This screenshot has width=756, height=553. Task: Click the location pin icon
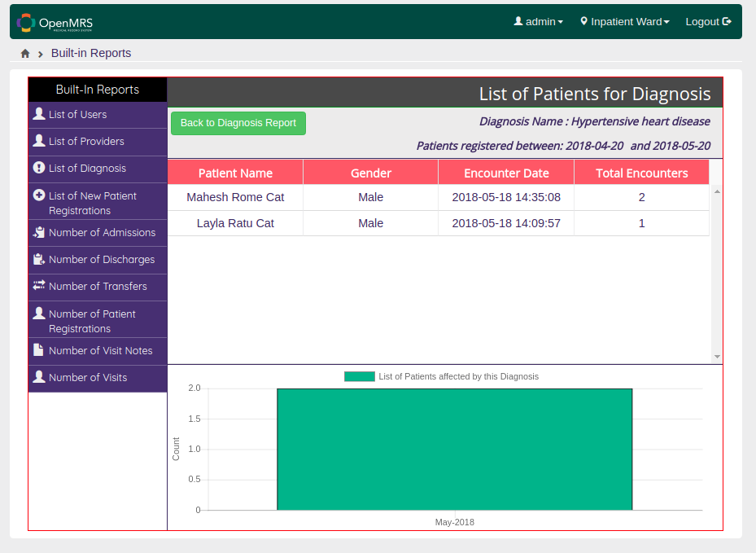[583, 21]
